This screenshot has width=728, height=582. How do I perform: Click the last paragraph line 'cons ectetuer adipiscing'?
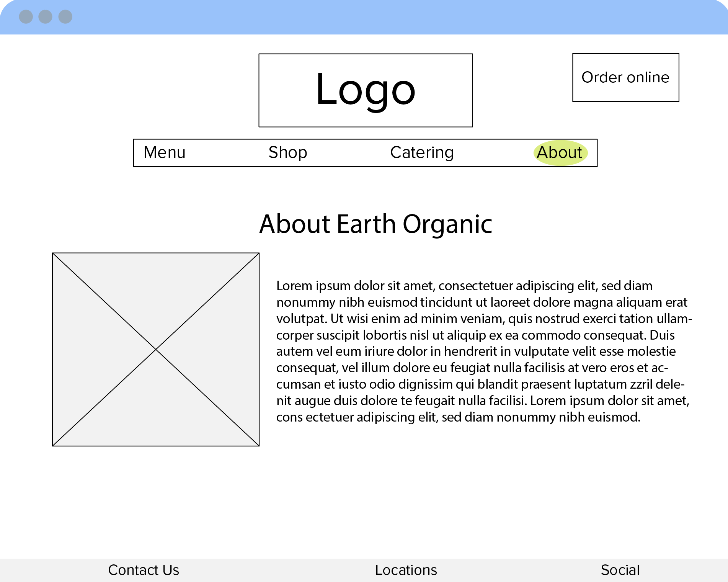[458, 417]
